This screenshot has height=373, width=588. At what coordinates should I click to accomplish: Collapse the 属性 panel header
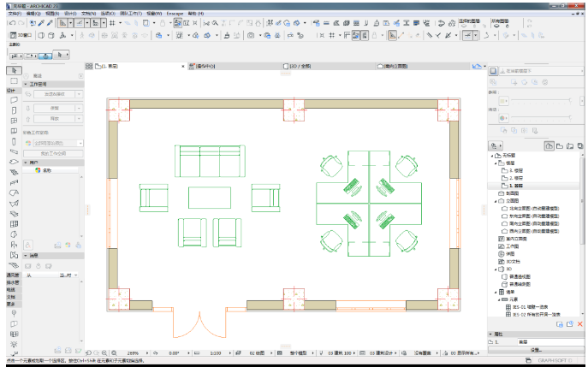coord(490,334)
